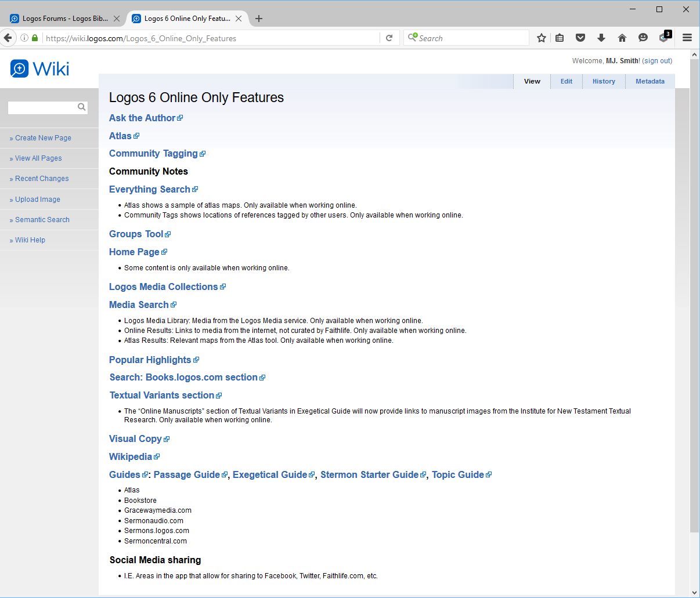Click the Pocket save icon

[x=580, y=38]
